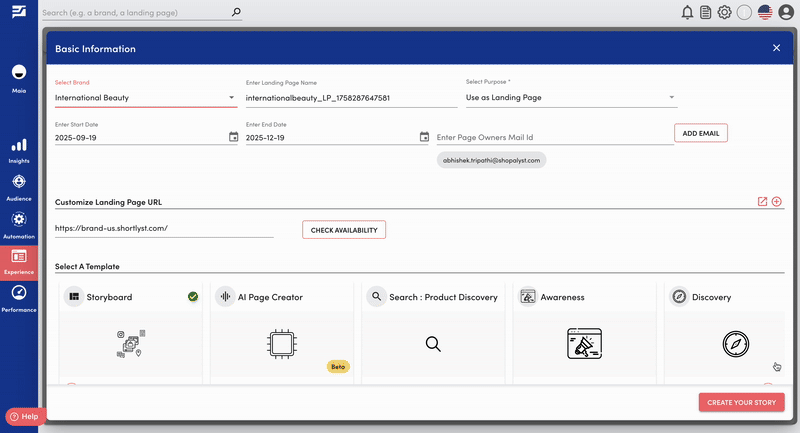Click the green check on Storyboard
This screenshot has width=800, height=433.
(193, 297)
